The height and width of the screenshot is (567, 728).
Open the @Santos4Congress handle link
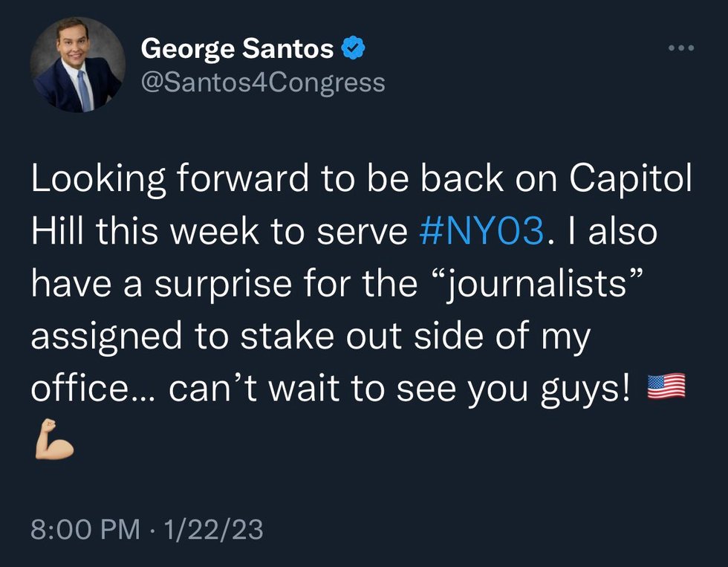pyautogui.click(x=263, y=82)
